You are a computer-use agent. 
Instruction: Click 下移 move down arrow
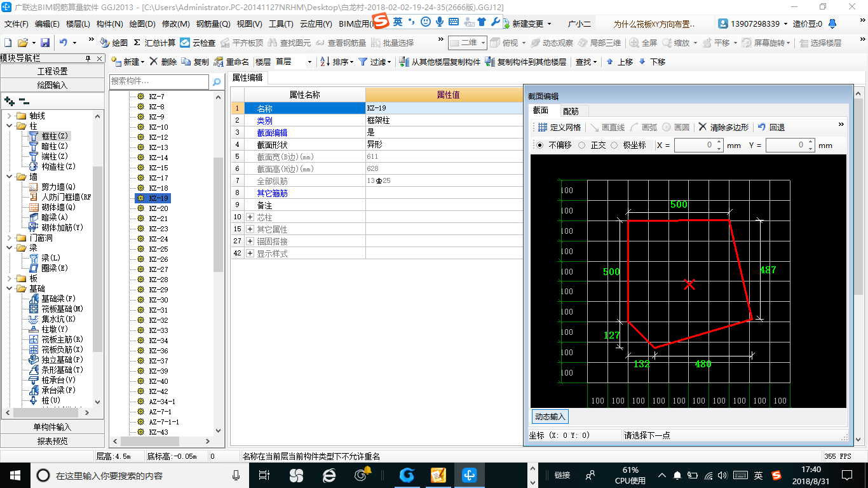click(652, 62)
